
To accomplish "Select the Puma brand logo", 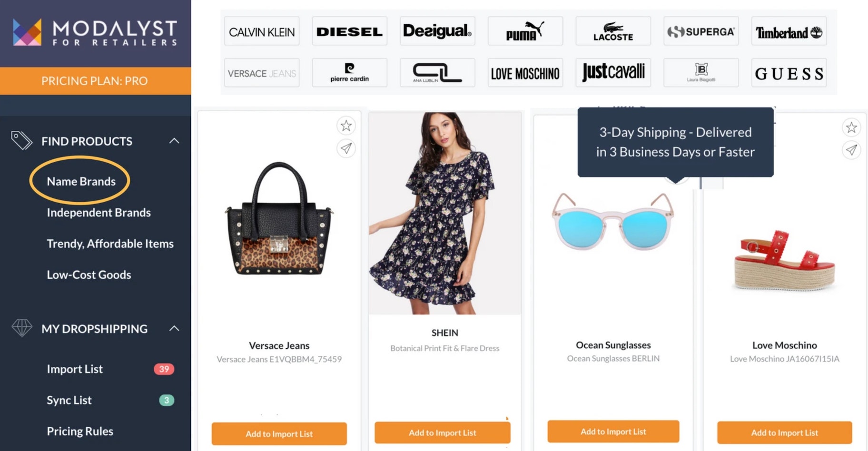I will point(525,31).
